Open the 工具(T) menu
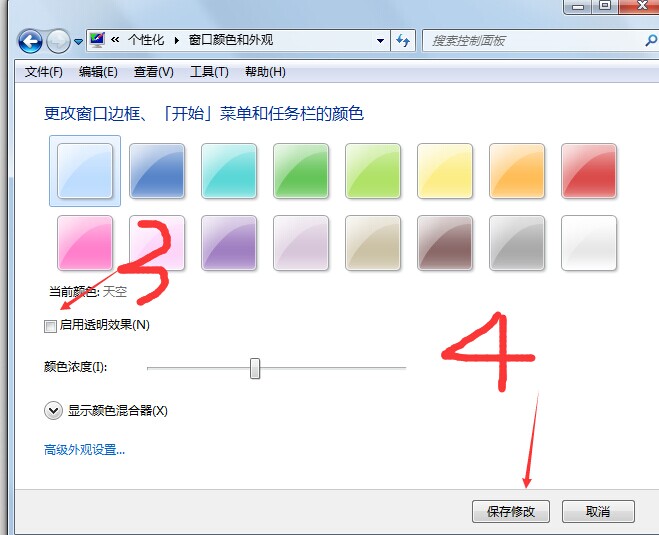659x535 pixels. tap(209, 72)
